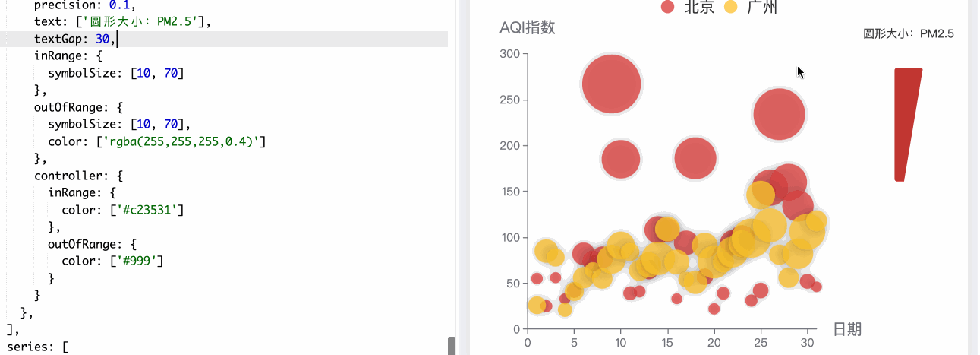The image size is (980, 355).
Task: Click the 圆形大小：PM2.5 visual map label
Action: click(x=908, y=33)
